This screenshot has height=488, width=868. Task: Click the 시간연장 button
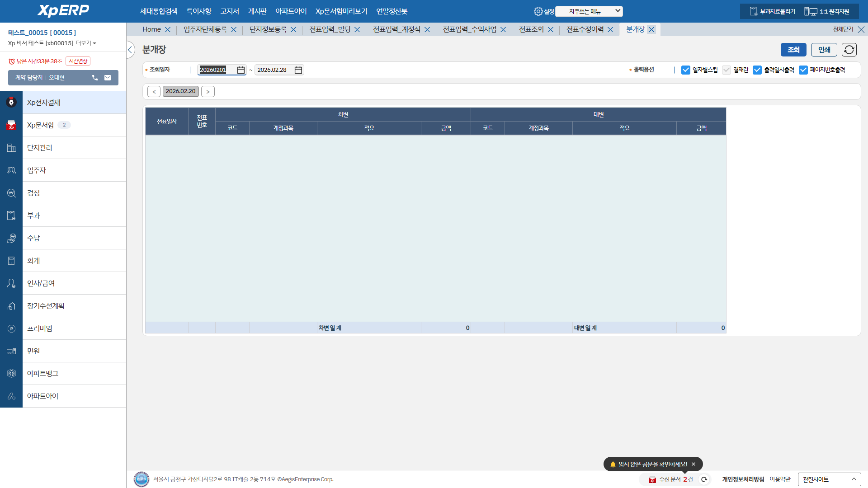(x=78, y=61)
